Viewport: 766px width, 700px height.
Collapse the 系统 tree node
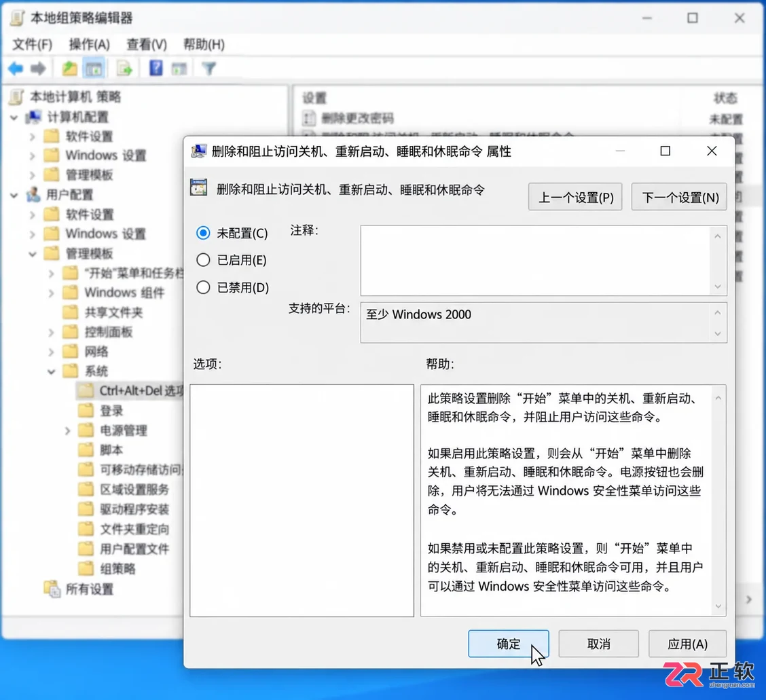(x=51, y=372)
